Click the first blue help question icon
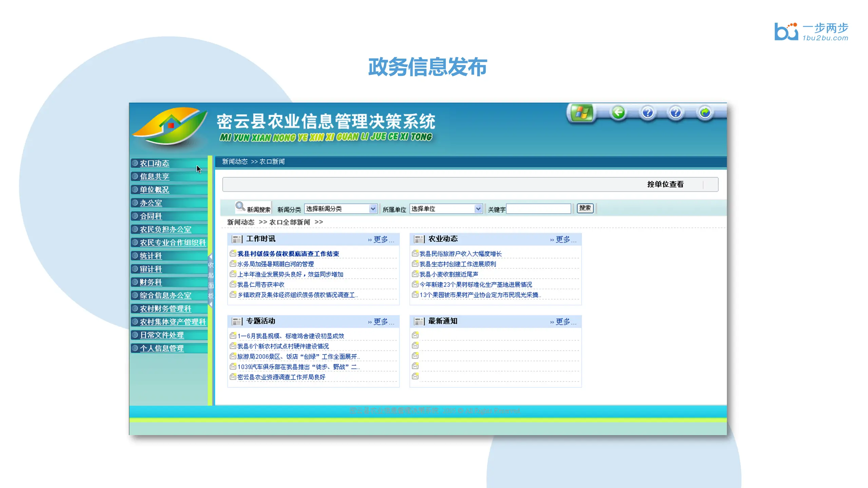The width and height of the screenshot is (868, 488). [x=648, y=113]
